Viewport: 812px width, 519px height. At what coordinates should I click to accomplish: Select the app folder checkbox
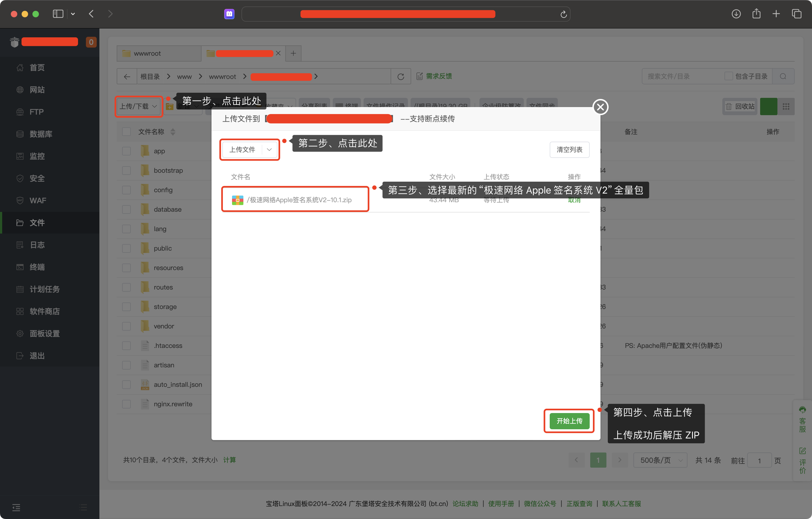126,151
